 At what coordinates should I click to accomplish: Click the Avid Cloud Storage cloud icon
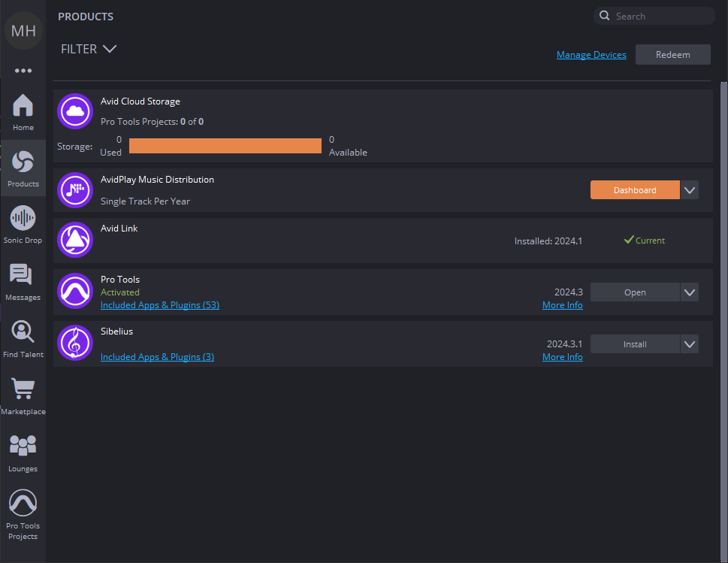[75, 111]
